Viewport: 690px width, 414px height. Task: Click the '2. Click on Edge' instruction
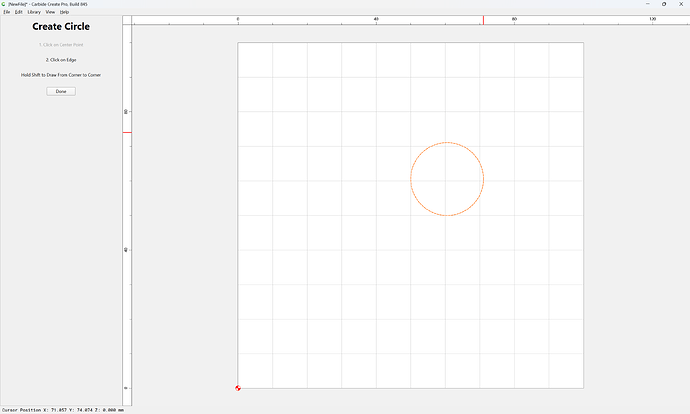pos(61,60)
